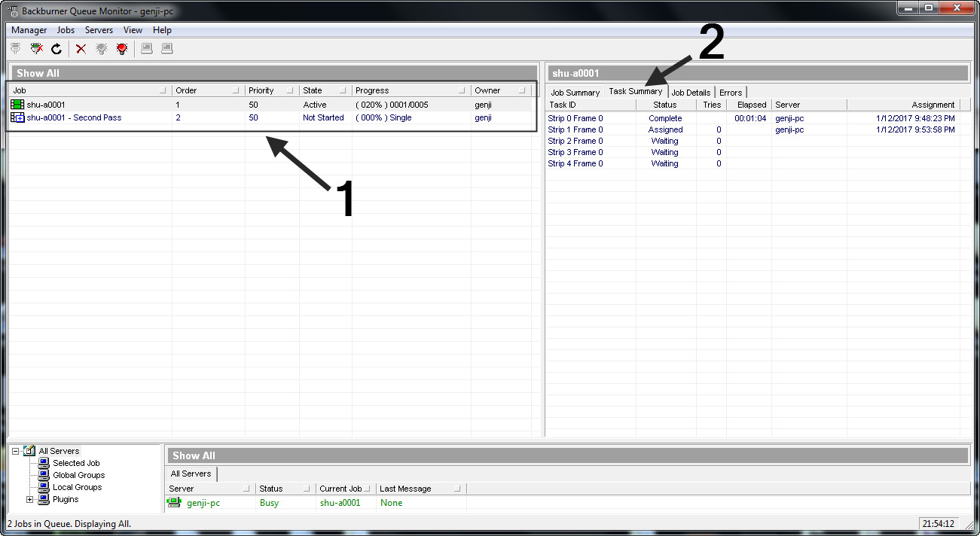Image resolution: width=980 pixels, height=536 pixels.
Task: Click the green filmstrip icon beside shu-a0001
Action: 17,105
